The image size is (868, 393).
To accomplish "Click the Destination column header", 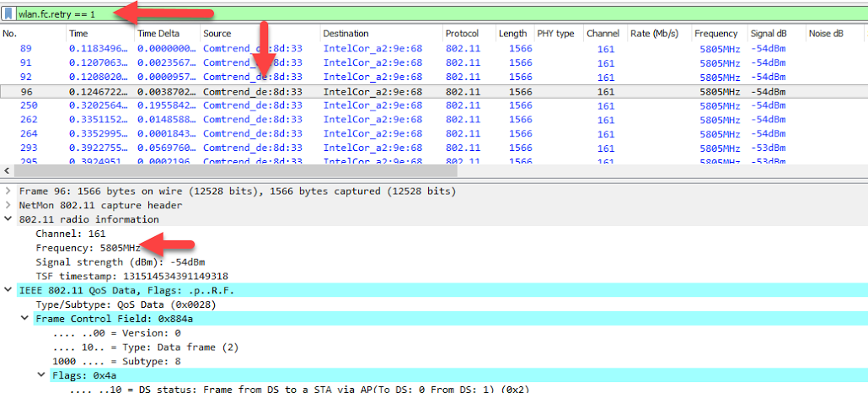I will (x=346, y=34).
